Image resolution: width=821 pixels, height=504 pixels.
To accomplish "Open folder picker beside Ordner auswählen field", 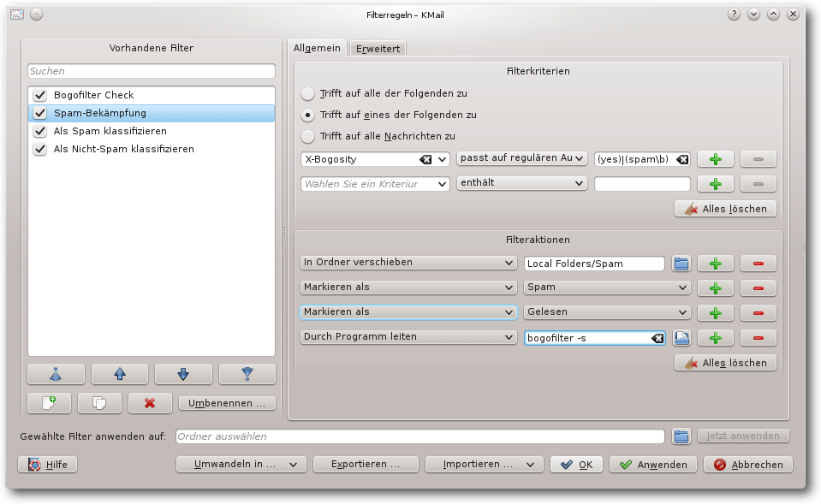I will pos(681,436).
